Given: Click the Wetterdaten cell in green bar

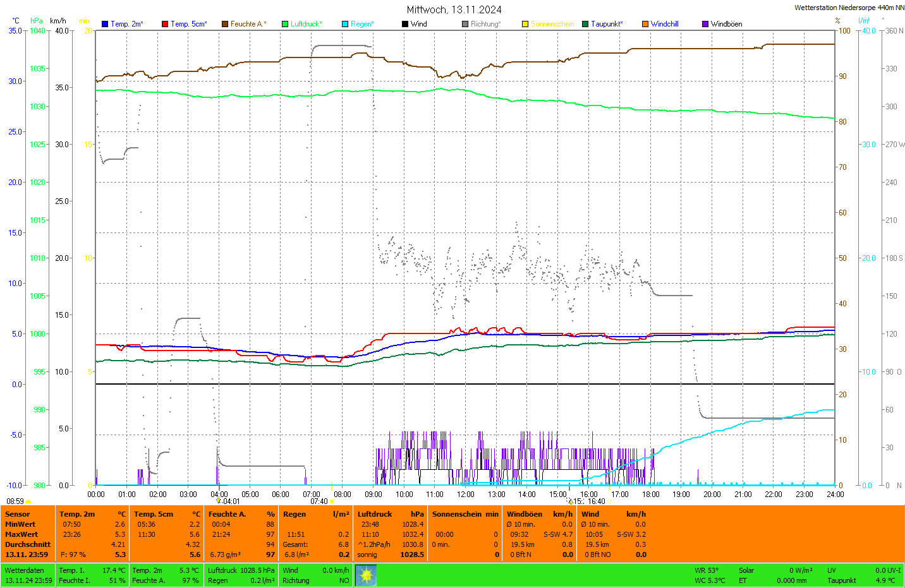Looking at the screenshot, I should point(25,570).
